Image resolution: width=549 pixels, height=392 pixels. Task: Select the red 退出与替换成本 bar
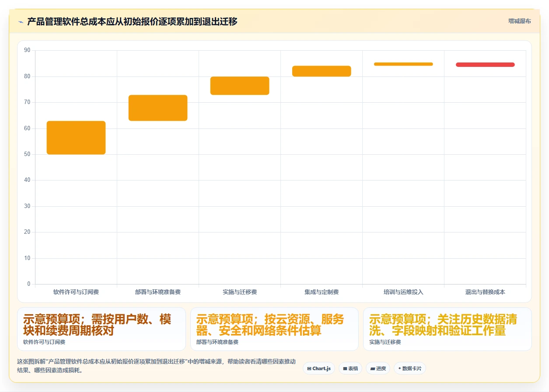(485, 65)
